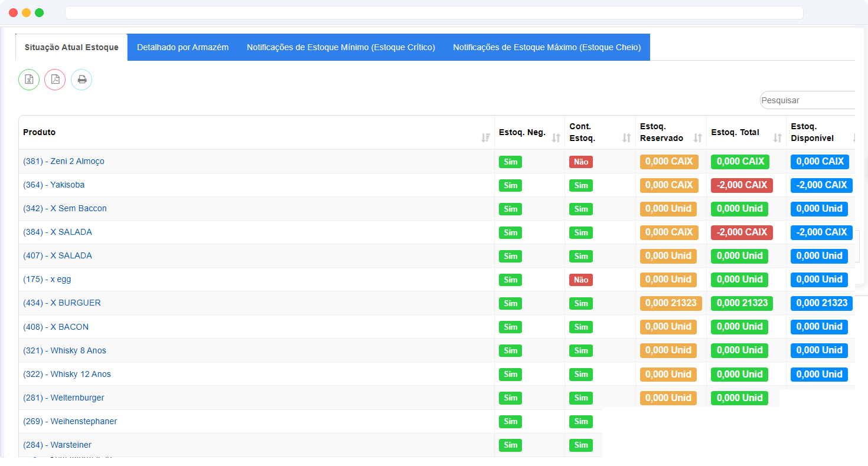The height and width of the screenshot is (466, 868).
Task: Open product (281) - Welternburger
Action: 64,398
